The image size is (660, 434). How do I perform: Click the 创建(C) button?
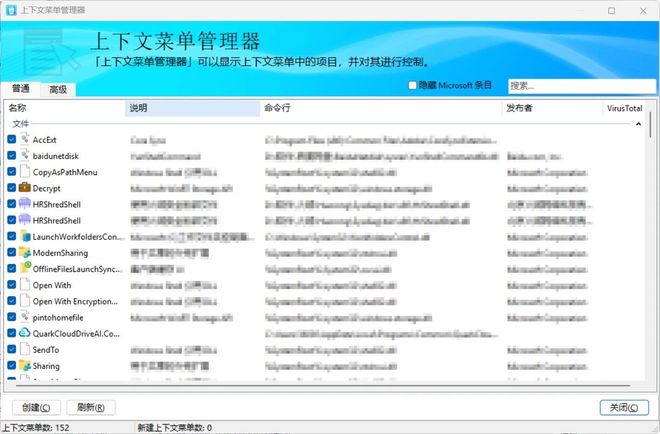36,407
